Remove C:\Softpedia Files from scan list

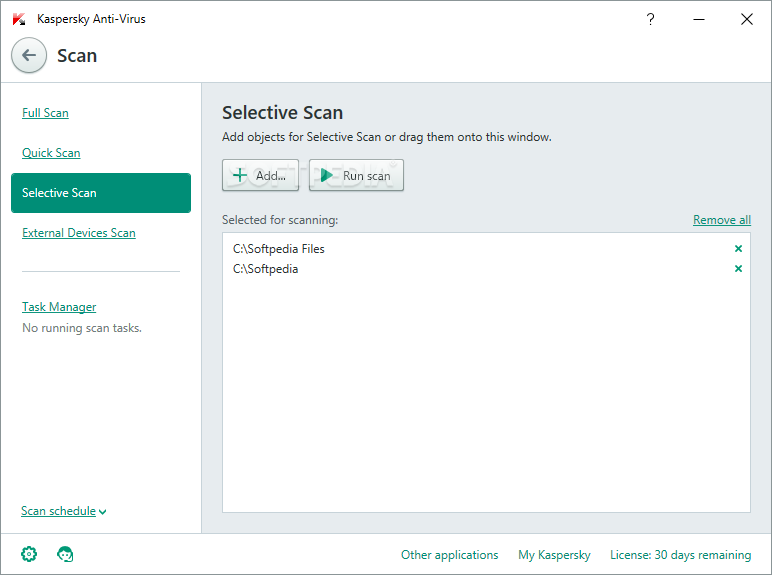pos(738,249)
